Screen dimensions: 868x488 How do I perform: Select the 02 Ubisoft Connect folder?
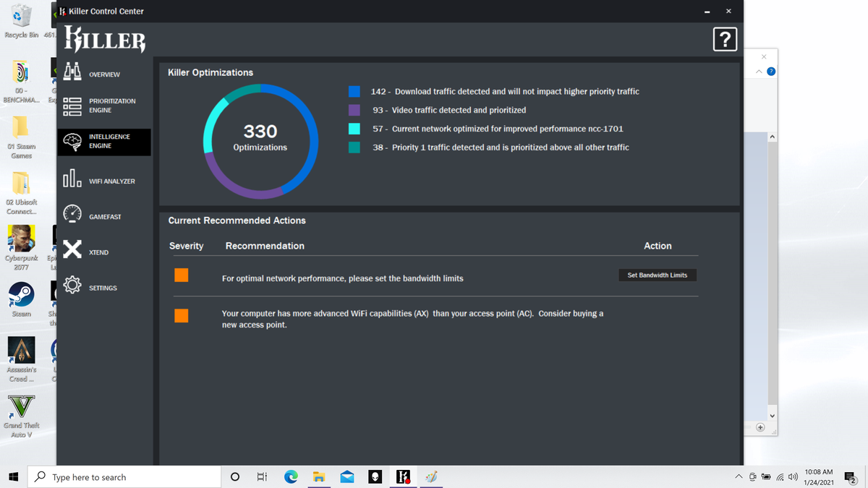click(x=22, y=193)
